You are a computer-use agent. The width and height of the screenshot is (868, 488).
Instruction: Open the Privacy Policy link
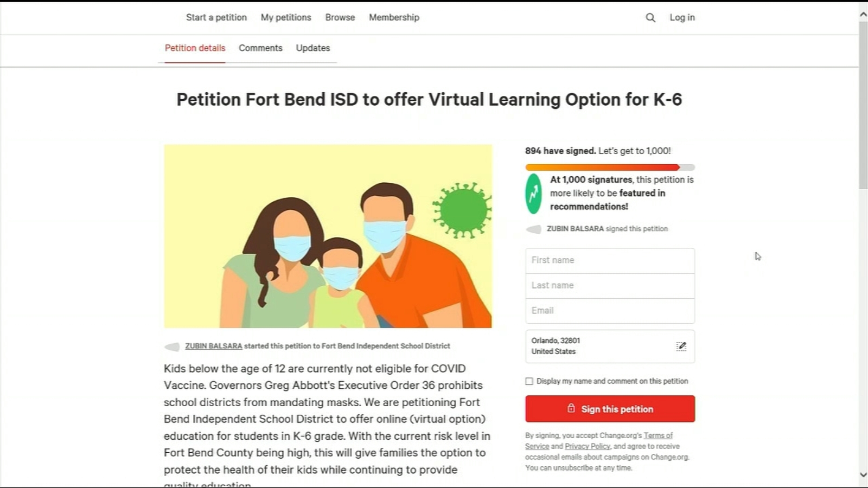coord(588,446)
